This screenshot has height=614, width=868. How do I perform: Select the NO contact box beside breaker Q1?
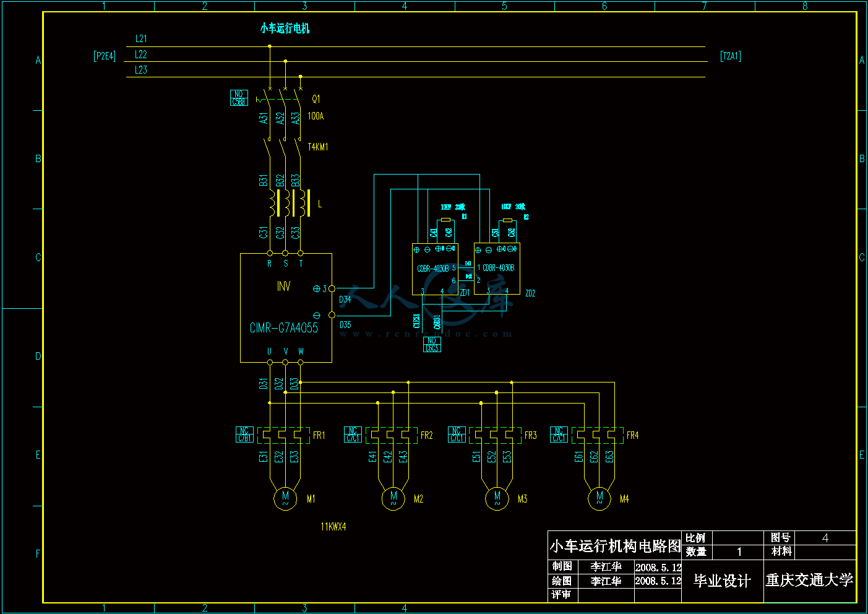pos(239,98)
